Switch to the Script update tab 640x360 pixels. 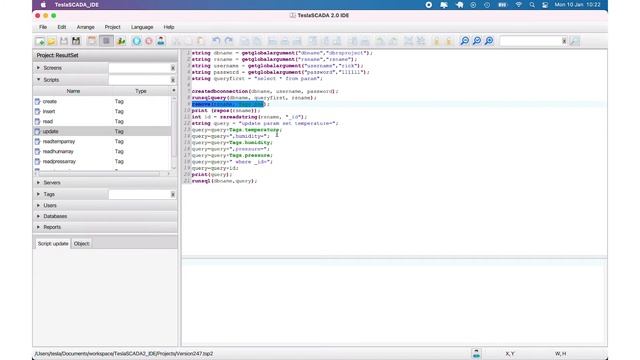53,243
